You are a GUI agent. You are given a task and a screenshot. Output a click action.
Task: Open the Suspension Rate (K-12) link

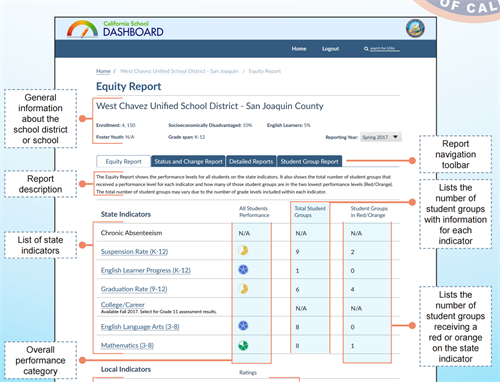[134, 252]
